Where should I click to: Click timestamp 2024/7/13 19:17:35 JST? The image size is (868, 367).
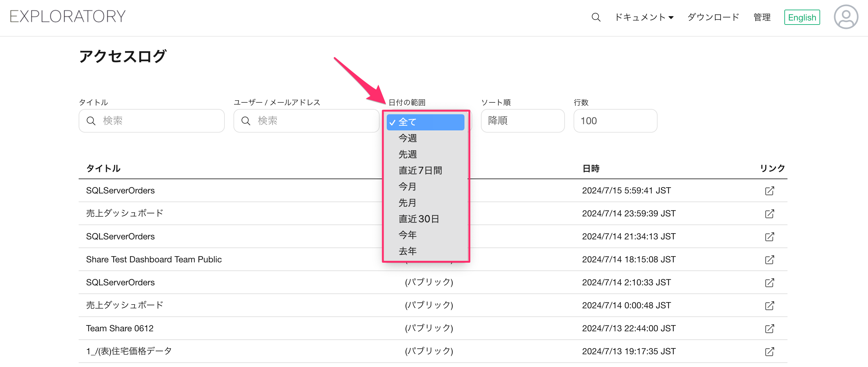[628, 351]
